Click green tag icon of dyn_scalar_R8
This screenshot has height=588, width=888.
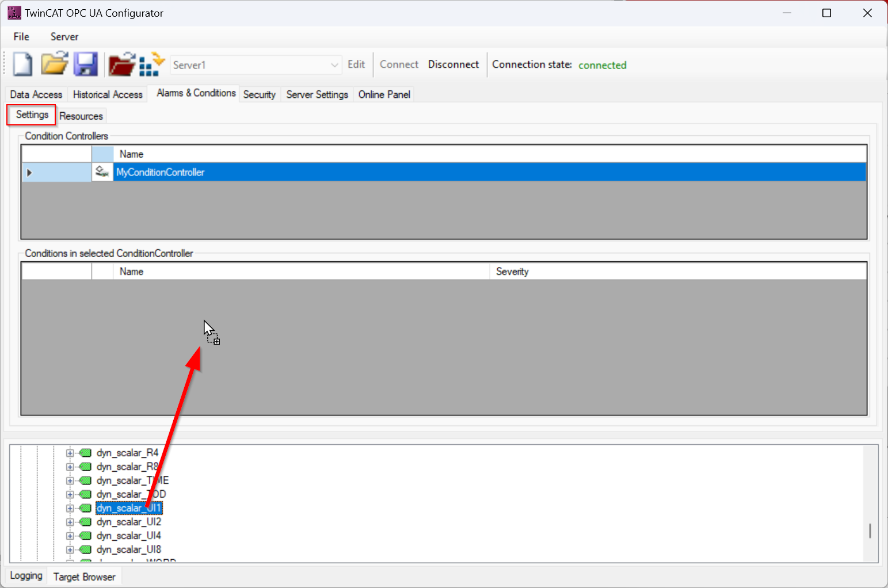[85, 467]
